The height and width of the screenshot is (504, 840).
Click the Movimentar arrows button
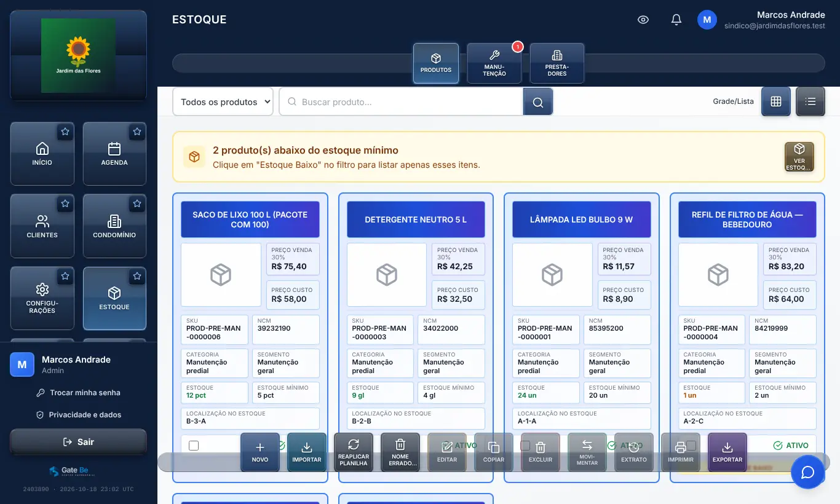tap(587, 452)
